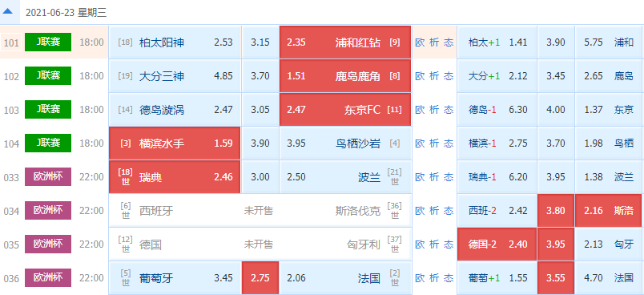Click match number 034

(x=11, y=211)
